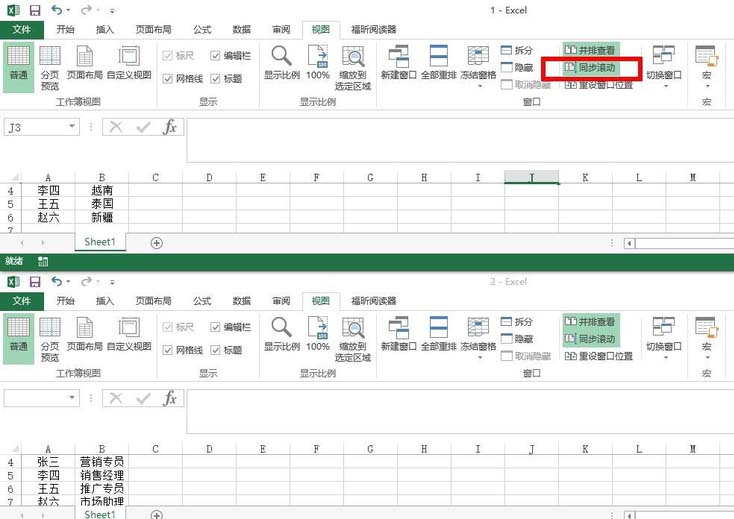The height and width of the screenshot is (519, 734).
Task: Switch to 公式 tab in top window
Action: (x=202, y=30)
